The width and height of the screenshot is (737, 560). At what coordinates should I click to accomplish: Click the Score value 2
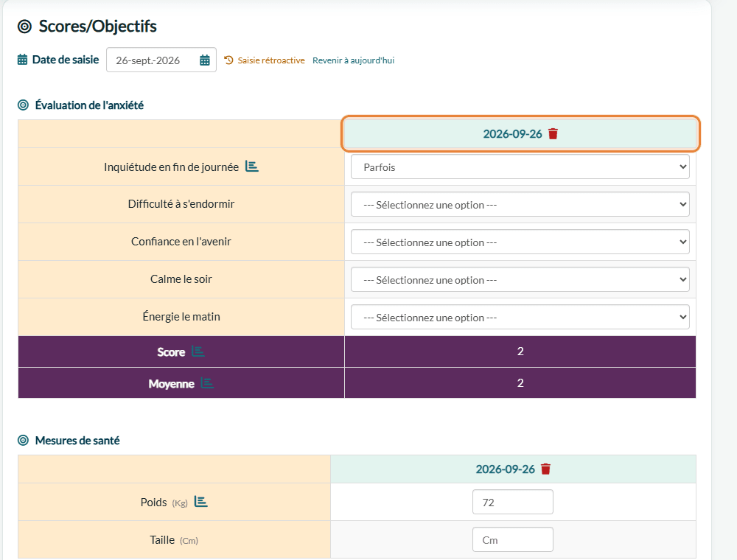tap(520, 351)
